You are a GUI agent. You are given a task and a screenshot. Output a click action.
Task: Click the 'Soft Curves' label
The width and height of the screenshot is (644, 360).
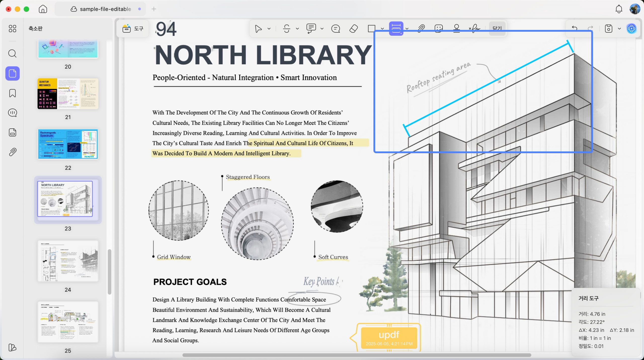333,257
